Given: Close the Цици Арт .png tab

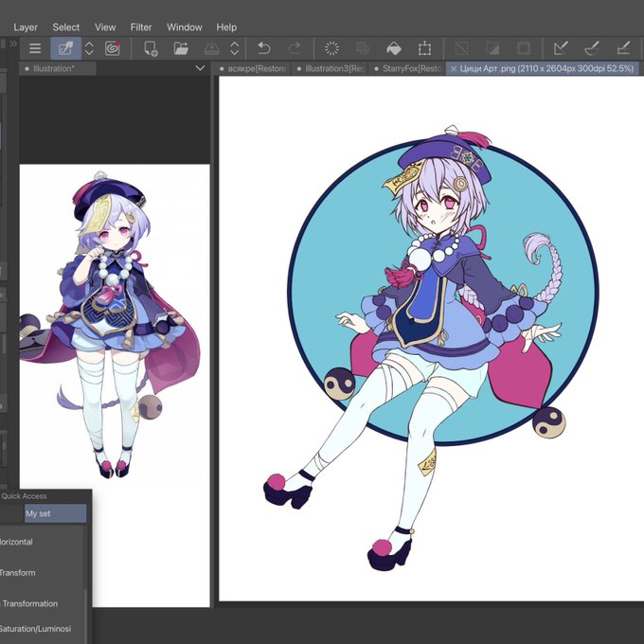Looking at the screenshot, I should (x=454, y=69).
